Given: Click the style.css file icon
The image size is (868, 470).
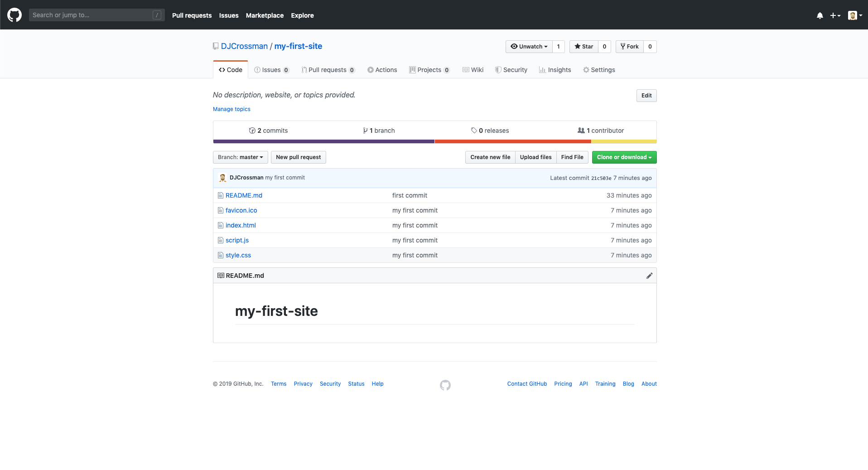Looking at the screenshot, I should 221,255.
